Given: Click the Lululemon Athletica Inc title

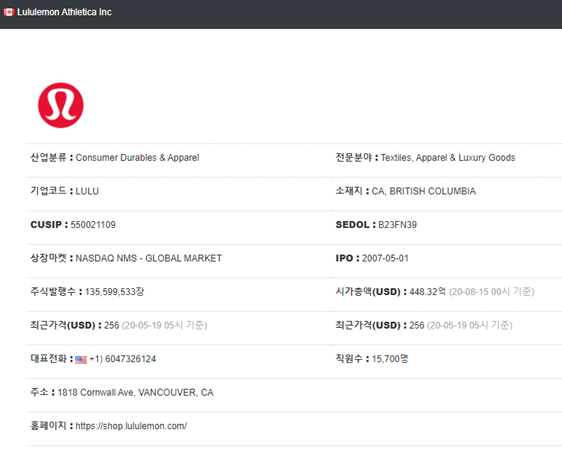Looking at the screenshot, I should coord(64,12).
